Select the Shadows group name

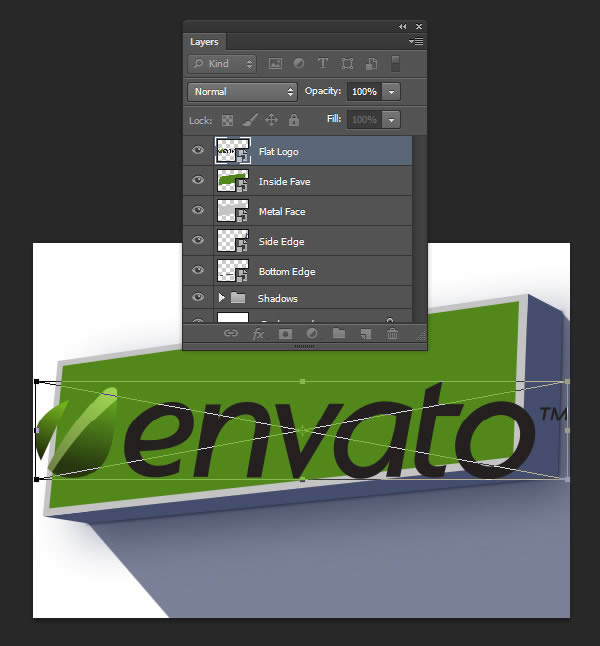(277, 299)
